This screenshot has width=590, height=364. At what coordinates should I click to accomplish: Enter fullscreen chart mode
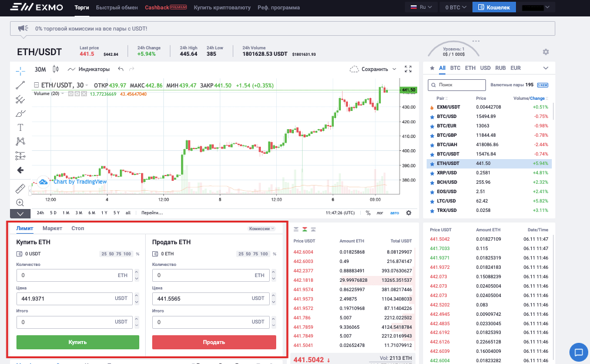[408, 69]
